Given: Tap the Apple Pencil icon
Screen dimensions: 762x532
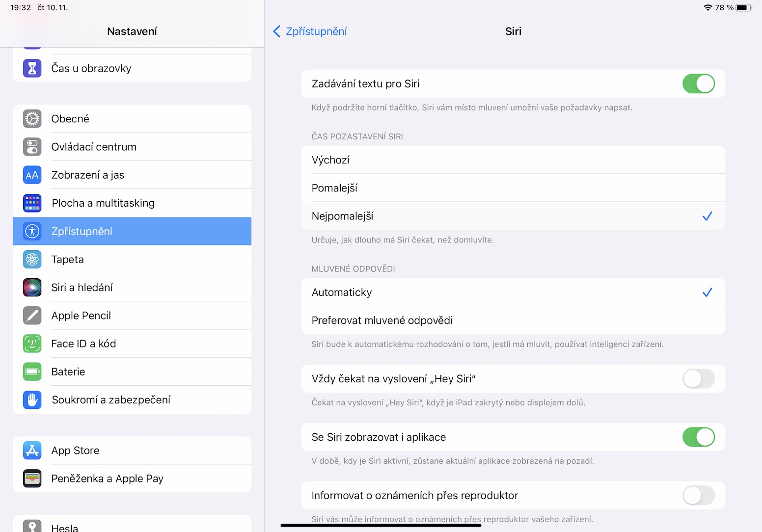Looking at the screenshot, I should 32,316.
